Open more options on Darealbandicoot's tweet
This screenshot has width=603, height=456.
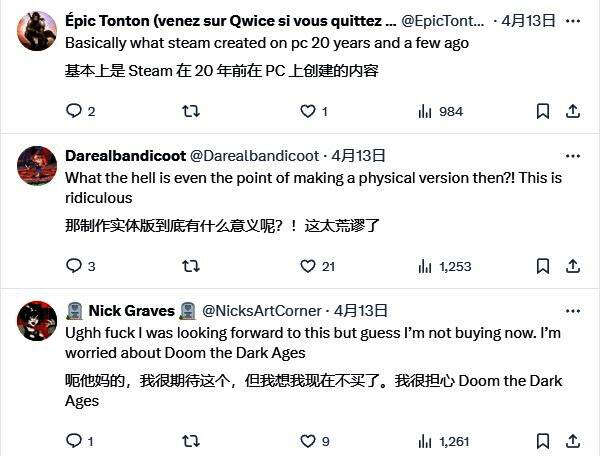(x=573, y=156)
